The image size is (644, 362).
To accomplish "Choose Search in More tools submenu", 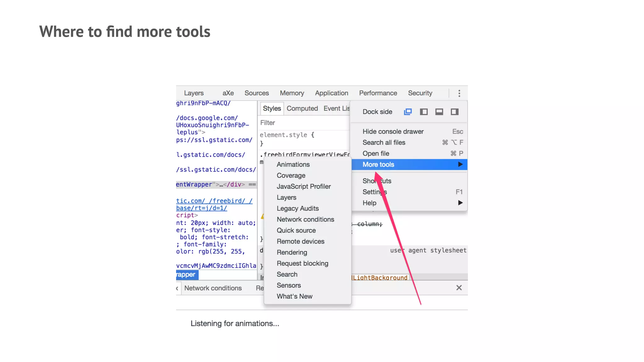I will 308,275.
